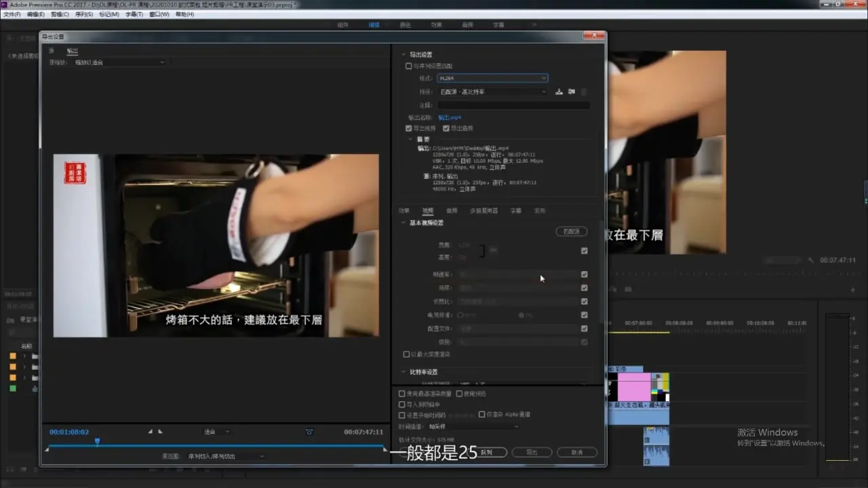Viewport: 868px width, 488px height.
Task: Open the frame rate dropdown
Action: click(517, 274)
